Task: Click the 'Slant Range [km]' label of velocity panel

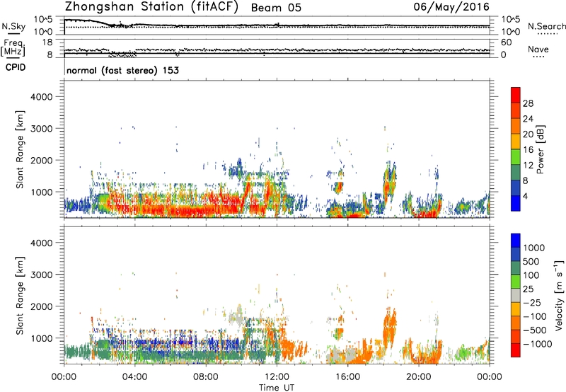Action: [20, 296]
